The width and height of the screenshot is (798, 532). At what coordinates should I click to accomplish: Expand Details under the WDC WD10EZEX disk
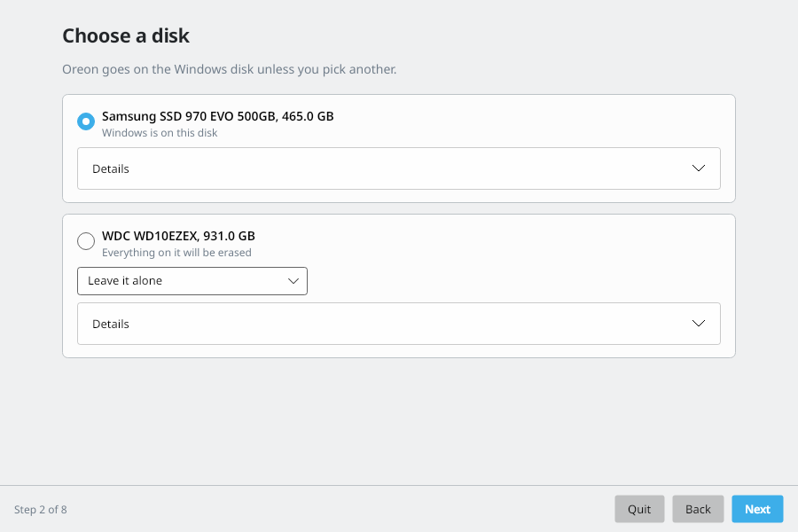[398, 324]
